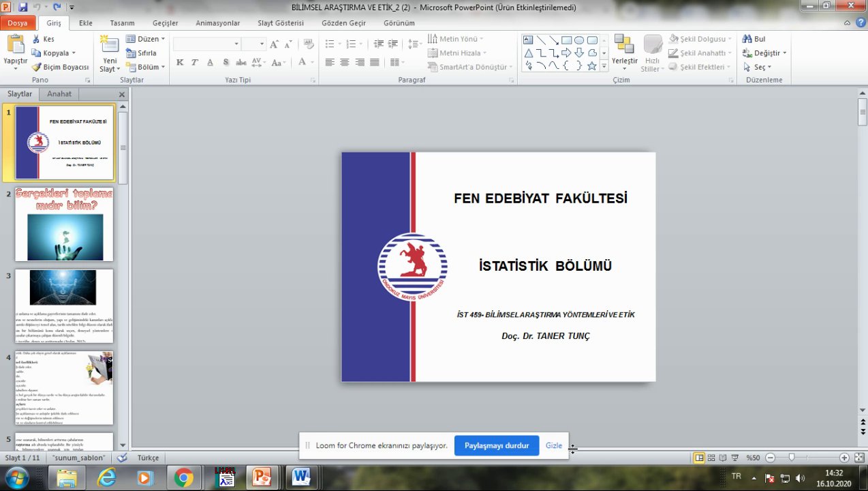Switch to the Animasyonlar ribbon tab
Screen dimensions: 868x491
[217, 23]
